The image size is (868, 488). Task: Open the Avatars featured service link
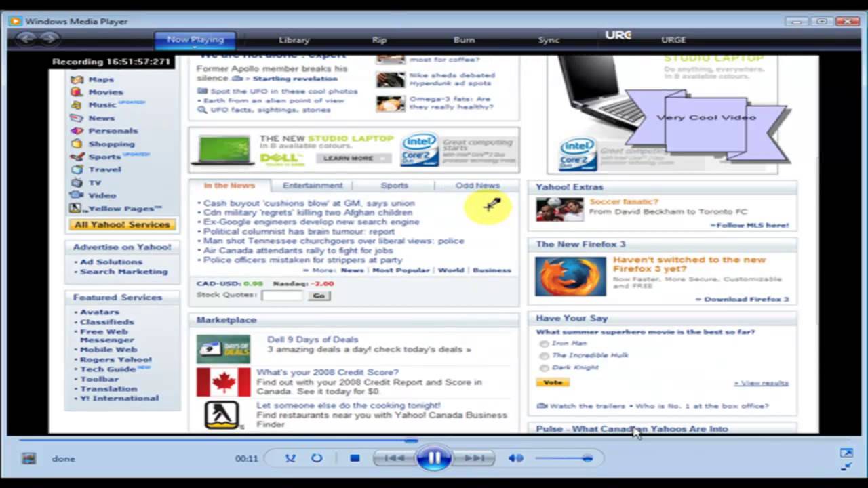100,312
